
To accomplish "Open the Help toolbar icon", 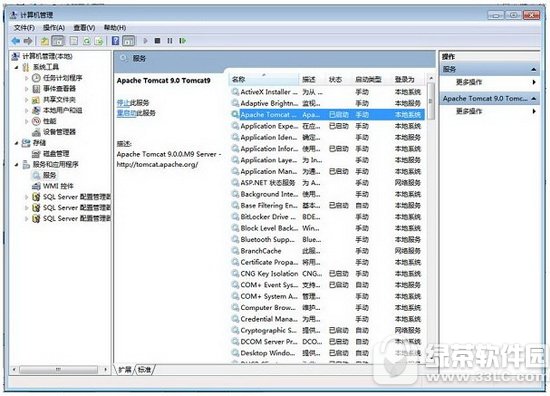I will pyautogui.click(x=115, y=41).
